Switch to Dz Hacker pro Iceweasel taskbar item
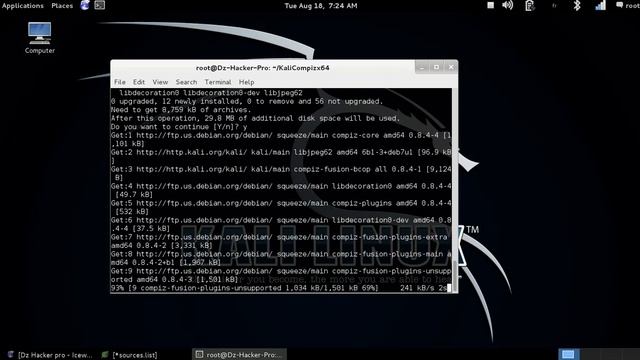640x360 pixels. 50,355
